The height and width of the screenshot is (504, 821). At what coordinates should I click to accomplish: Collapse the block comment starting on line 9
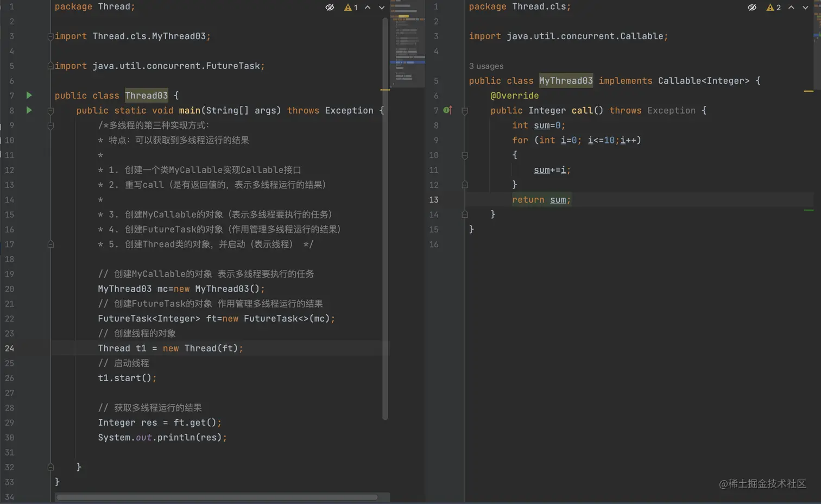[x=50, y=125]
